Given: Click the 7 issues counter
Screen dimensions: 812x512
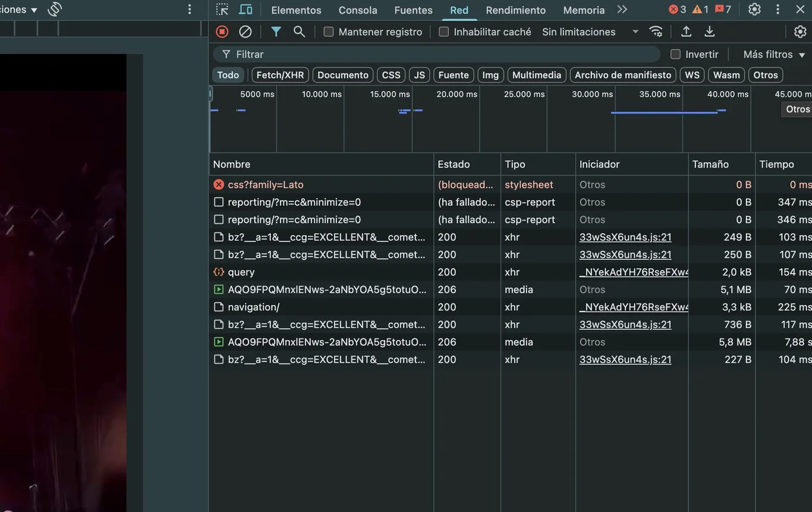Looking at the screenshot, I should (x=723, y=10).
